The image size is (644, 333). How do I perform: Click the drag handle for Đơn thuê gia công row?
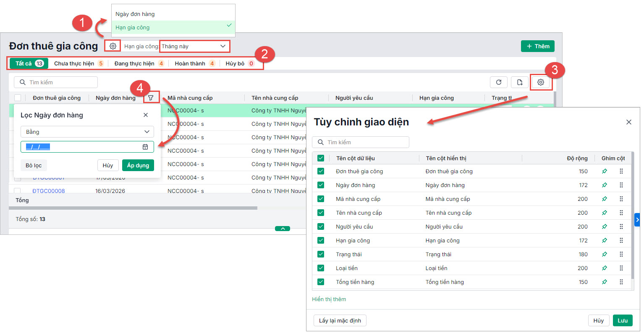pos(621,171)
